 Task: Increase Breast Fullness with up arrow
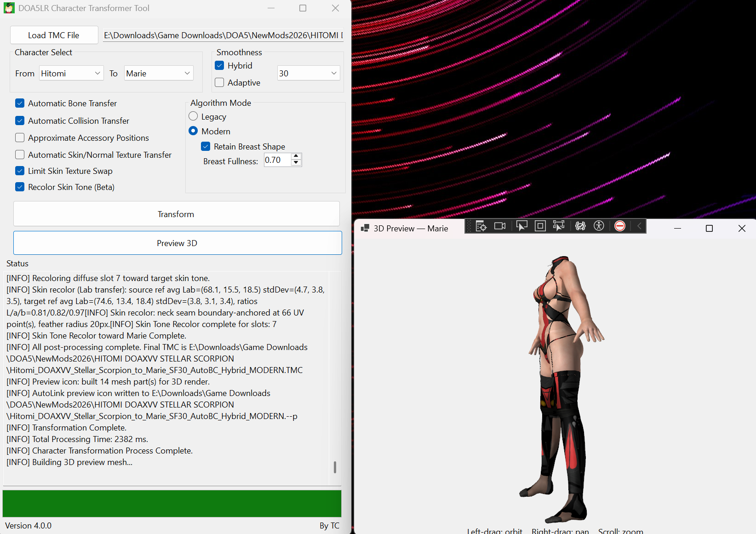click(x=296, y=156)
